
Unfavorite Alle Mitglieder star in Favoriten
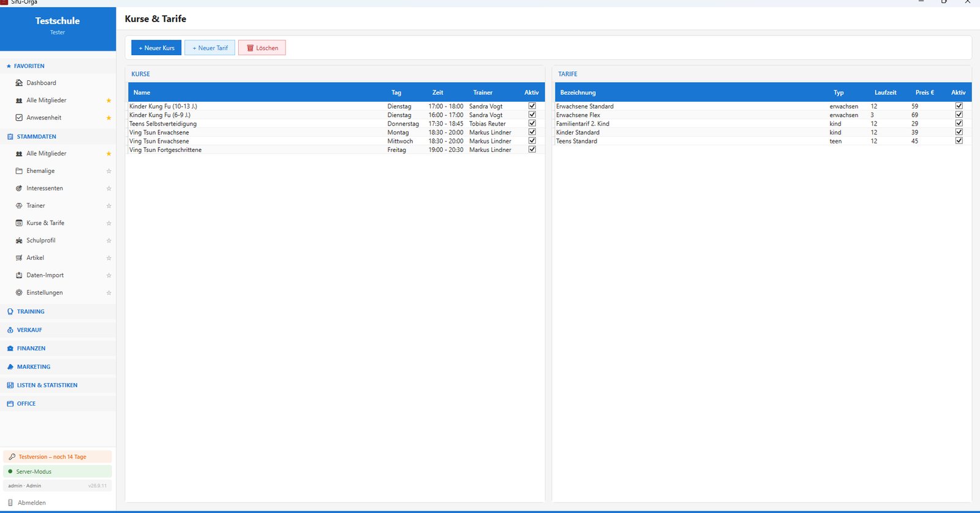coord(109,101)
